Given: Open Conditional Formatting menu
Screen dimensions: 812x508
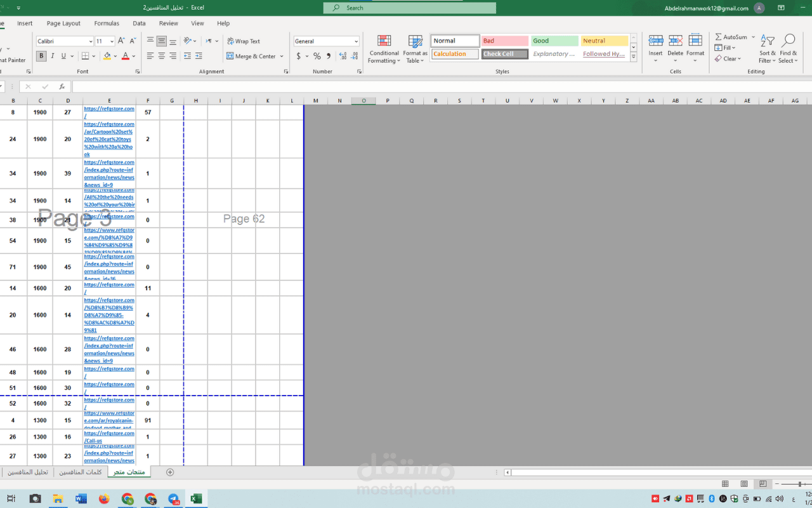Looking at the screenshot, I should point(384,49).
